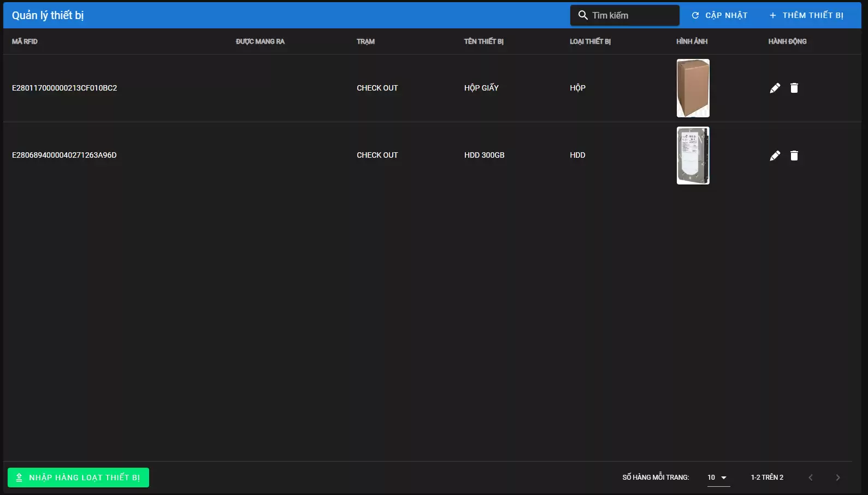Open the cardboard box thumbnail image
Viewport: 868px width, 495px height.
(x=693, y=88)
